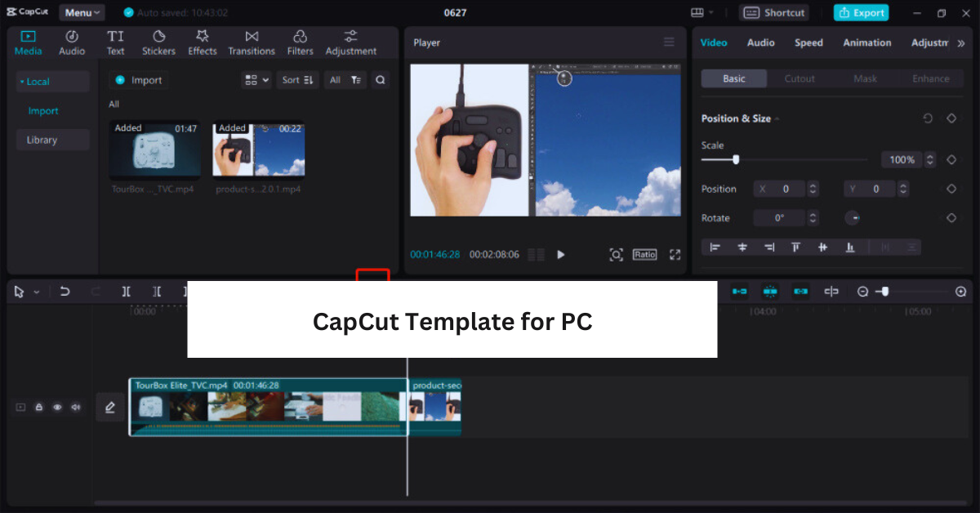Click the Export button
This screenshot has height=513, width=980.
(862, 12)
